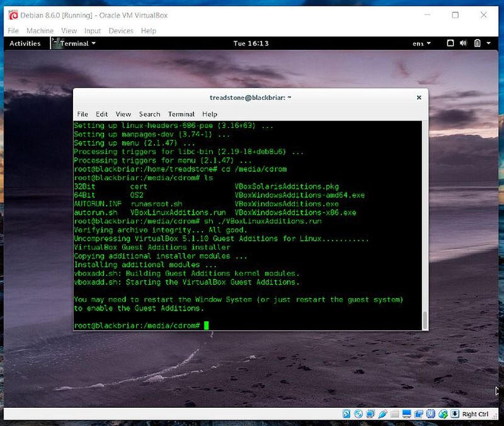The height and width of the screenshot is (426, 504).
Task: Click the 'Installing additional modules' line
Action: coord(146,265)
